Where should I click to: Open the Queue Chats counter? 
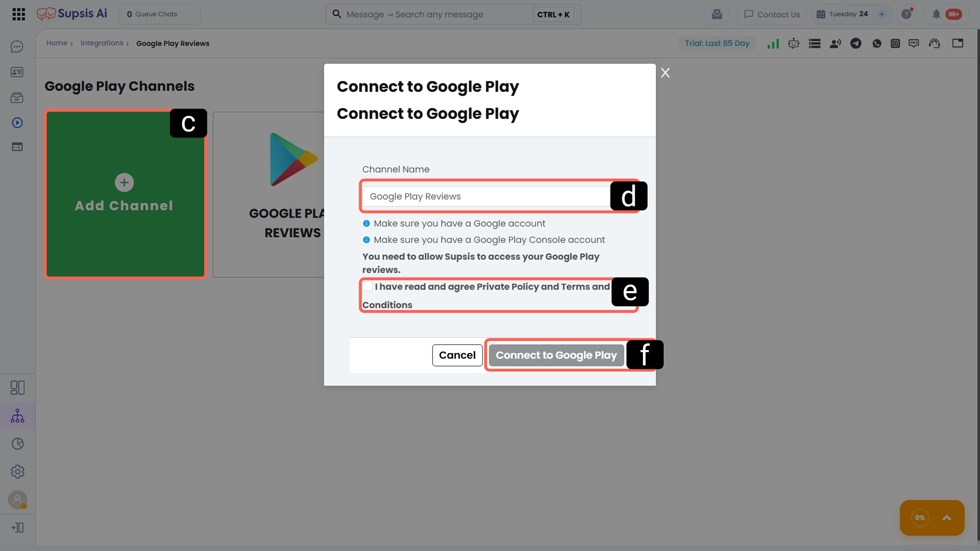click(x=160, y=14)
